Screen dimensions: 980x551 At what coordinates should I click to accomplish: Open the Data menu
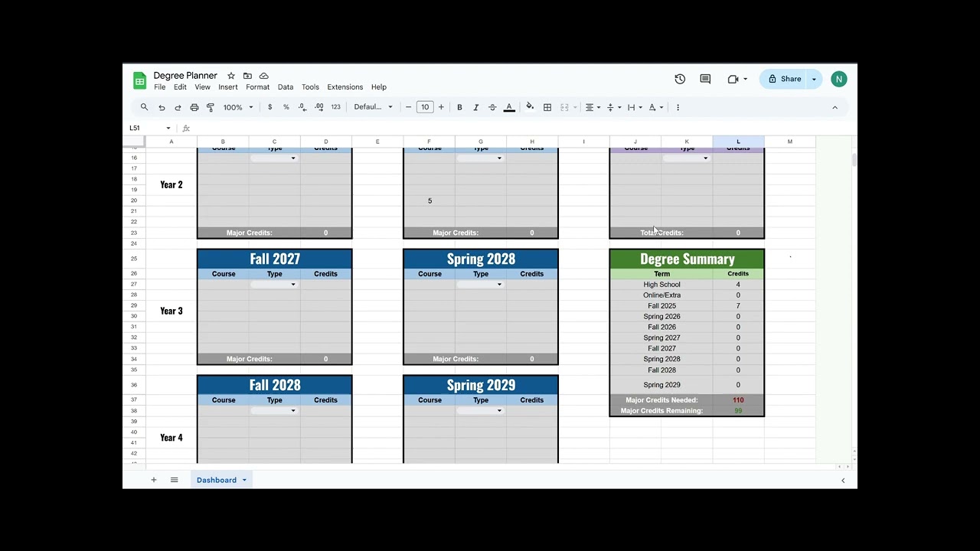(286, 87)
